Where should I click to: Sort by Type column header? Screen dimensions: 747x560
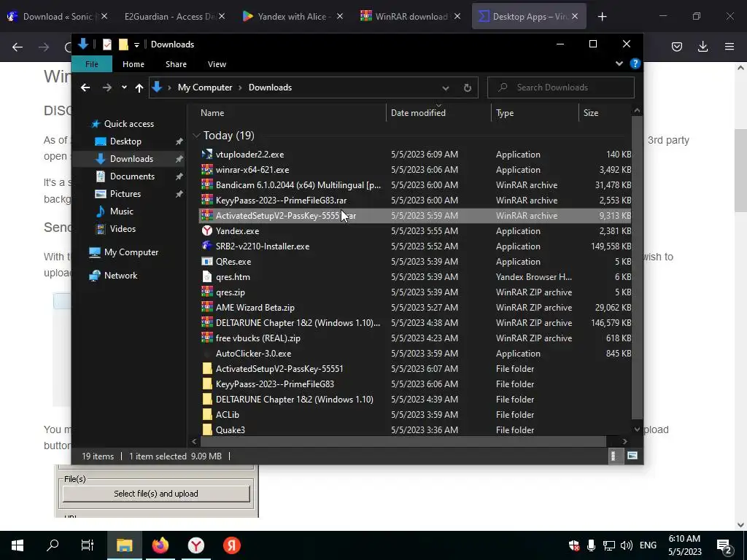535,113
